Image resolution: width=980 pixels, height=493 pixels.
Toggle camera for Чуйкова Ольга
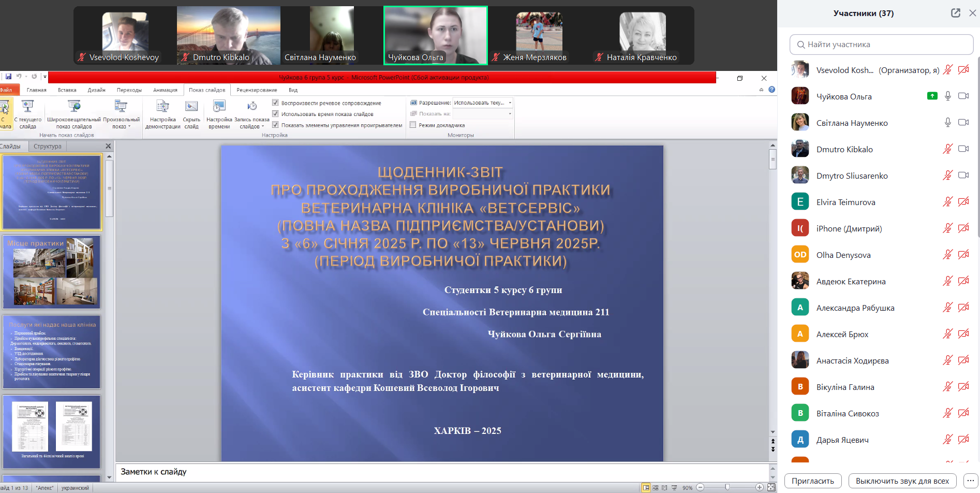click(963, 96)
